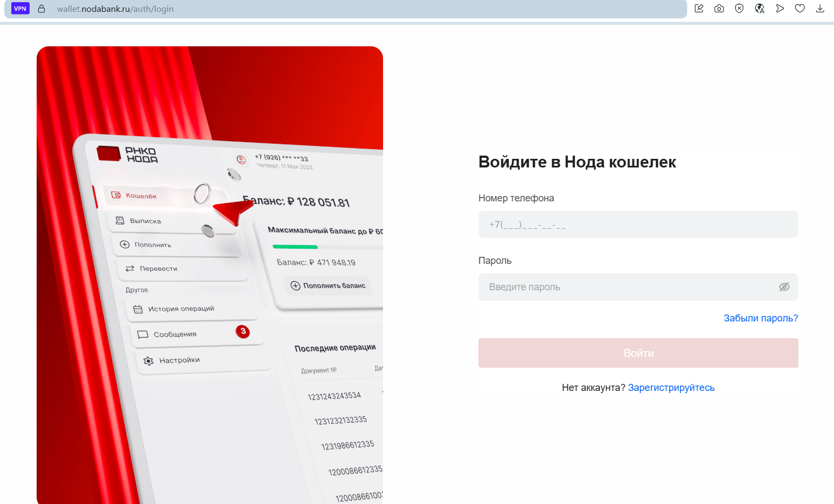The height and width of the screenshot is (504, 834).
Task: Add page to bookmarks with heart icon
Action: pos(800,9)
